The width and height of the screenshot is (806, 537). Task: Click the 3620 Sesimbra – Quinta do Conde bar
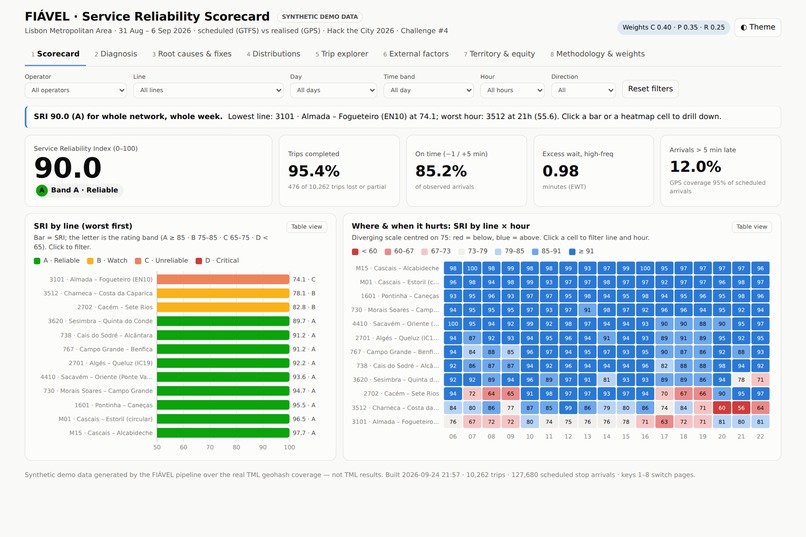223,321
